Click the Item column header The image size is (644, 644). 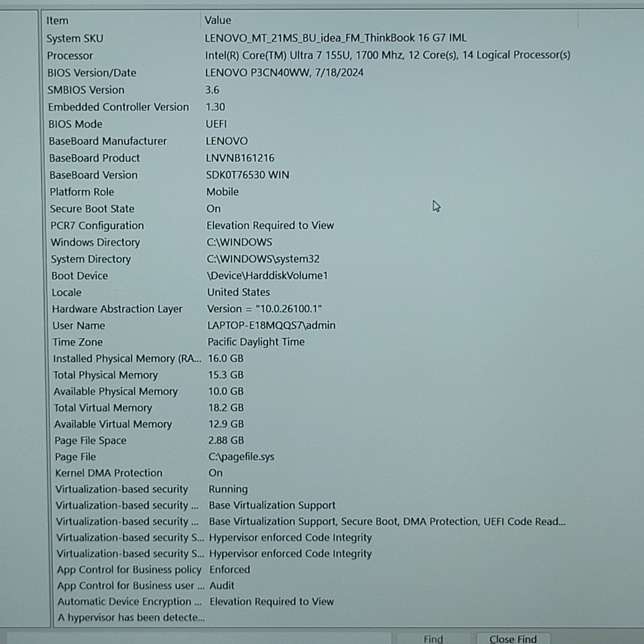[x=58, y=21]
